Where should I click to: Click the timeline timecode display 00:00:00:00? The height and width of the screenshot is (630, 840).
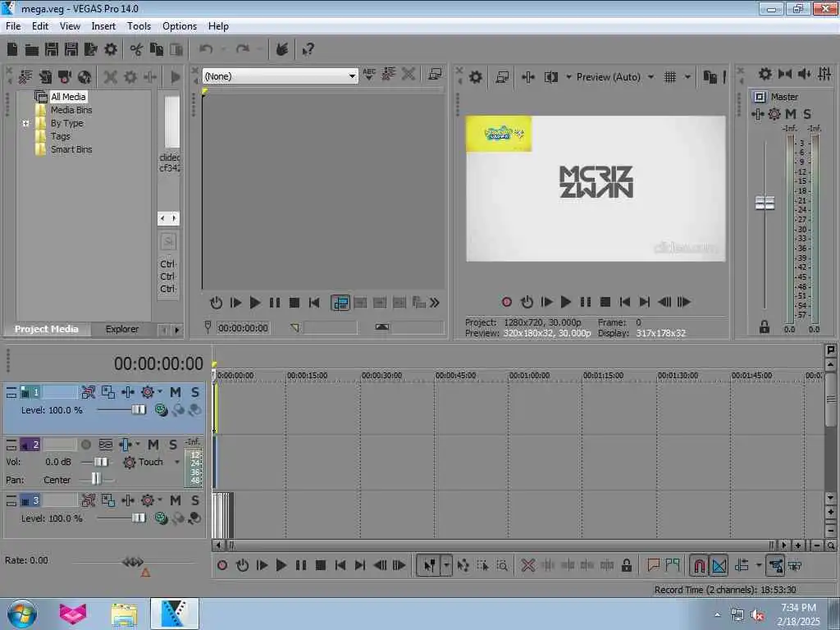tap(158, 363)
